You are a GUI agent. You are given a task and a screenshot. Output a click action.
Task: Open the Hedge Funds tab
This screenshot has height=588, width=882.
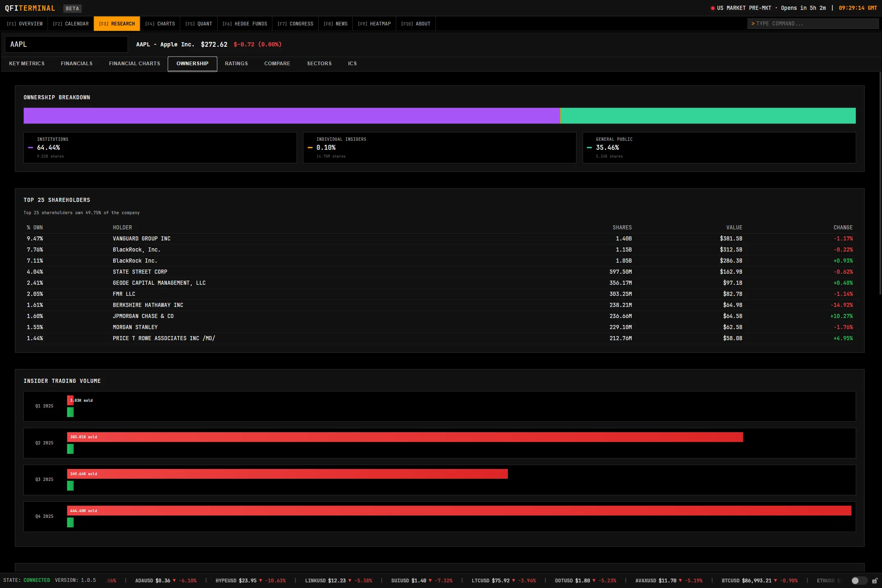click(244, 24)
